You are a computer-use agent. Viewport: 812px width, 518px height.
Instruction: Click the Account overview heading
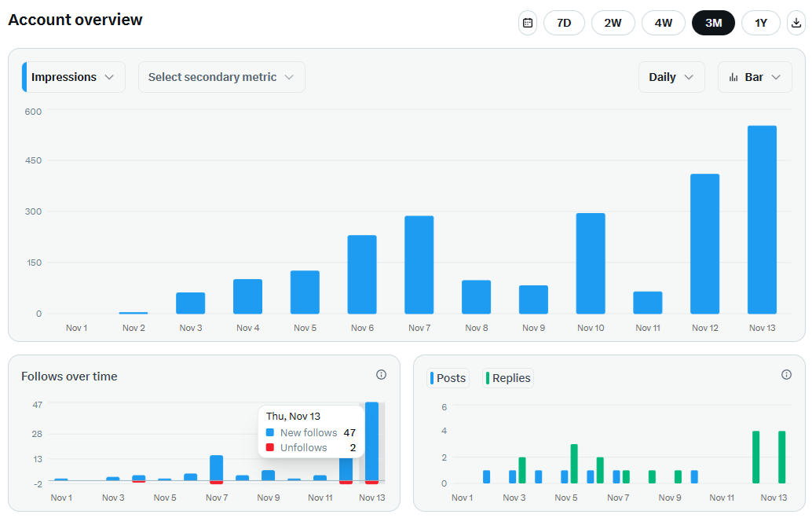coord(75,20)
